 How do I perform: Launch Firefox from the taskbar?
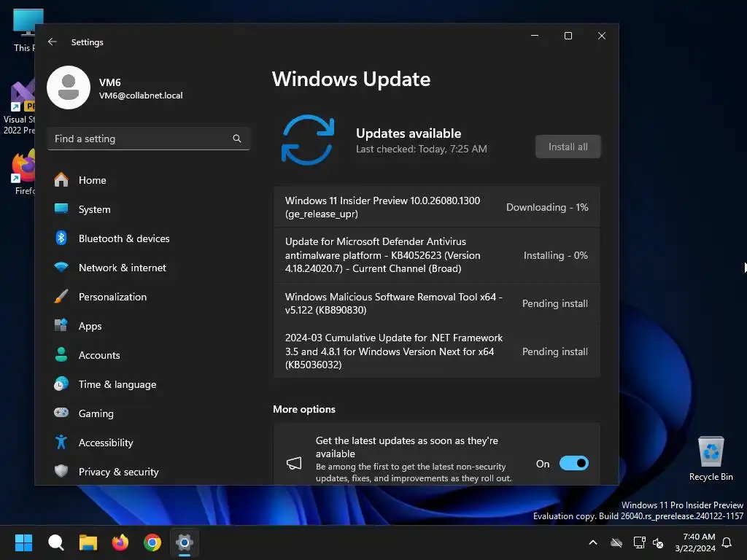pyautogui.click(x=120, y=542)
